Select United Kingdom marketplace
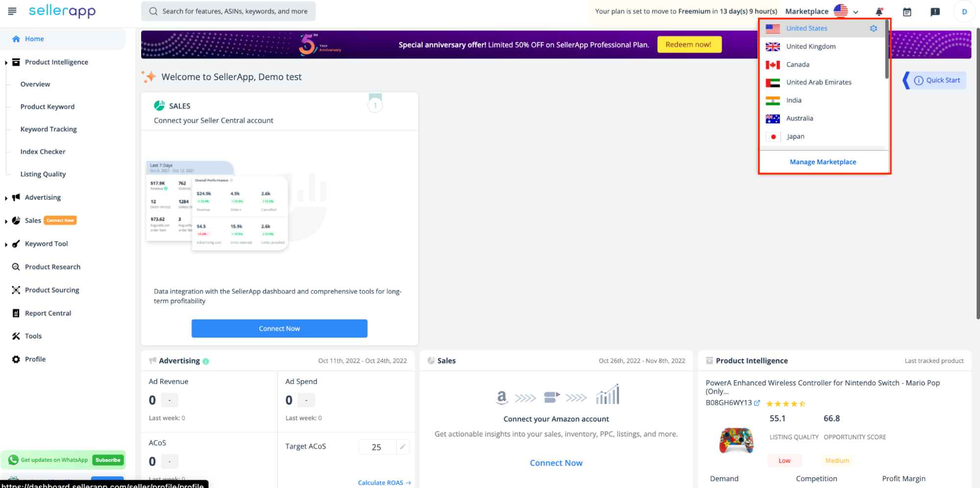The height and width of the screenshot is (488, 980). click(x=822, y=47)
